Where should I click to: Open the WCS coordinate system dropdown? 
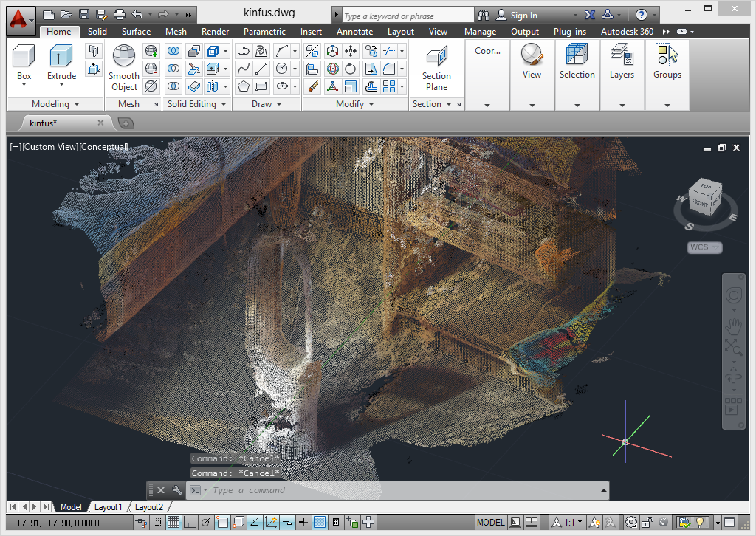click(705, 247)
